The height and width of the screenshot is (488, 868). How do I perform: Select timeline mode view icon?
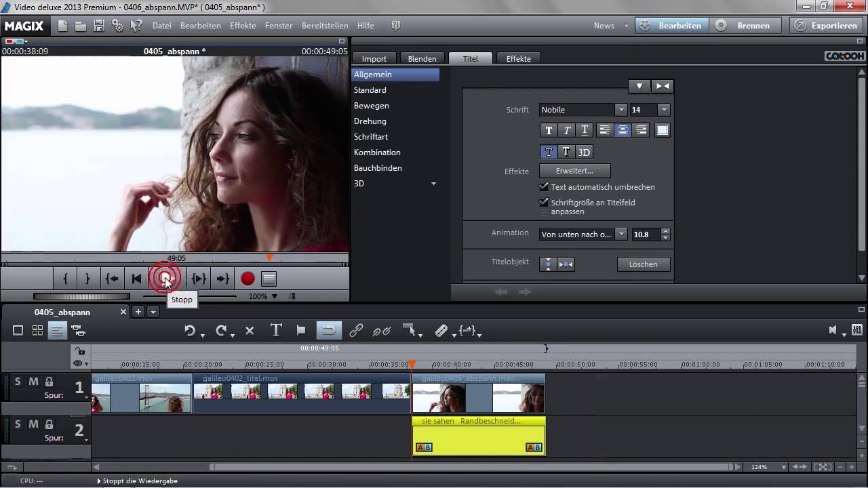(x=58, y=331)
